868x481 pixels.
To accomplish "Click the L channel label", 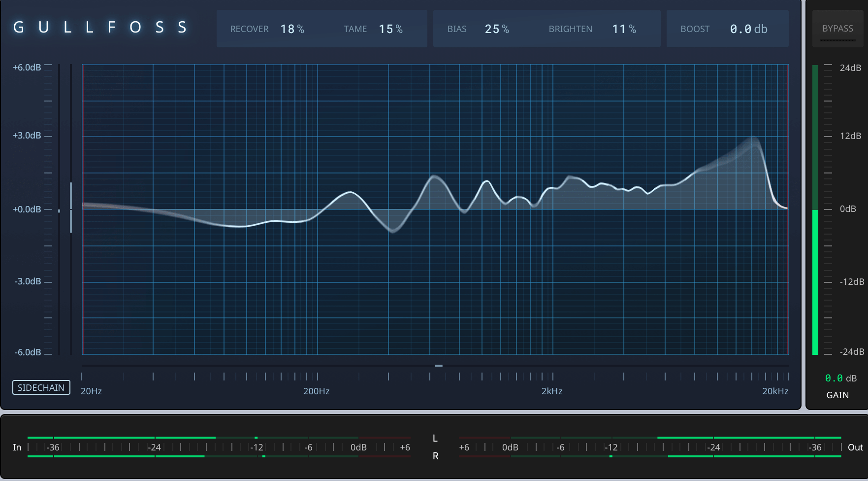I will (x=435, y=438).
